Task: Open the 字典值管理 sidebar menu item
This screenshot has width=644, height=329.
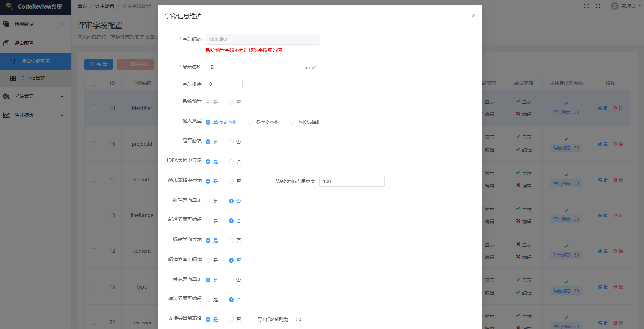Action: pos(33,78)
